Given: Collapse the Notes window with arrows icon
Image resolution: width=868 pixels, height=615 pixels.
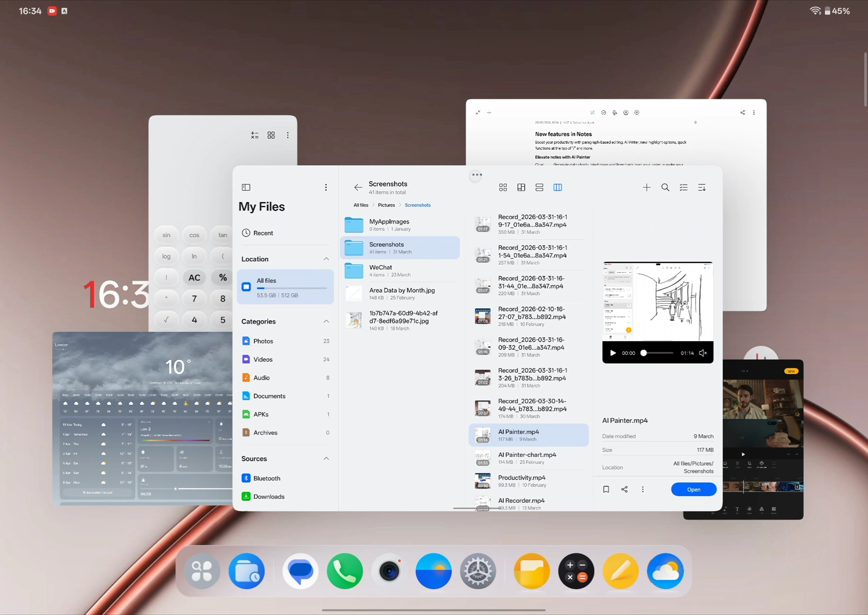Looking at the screenshot, I should [478, 113].
